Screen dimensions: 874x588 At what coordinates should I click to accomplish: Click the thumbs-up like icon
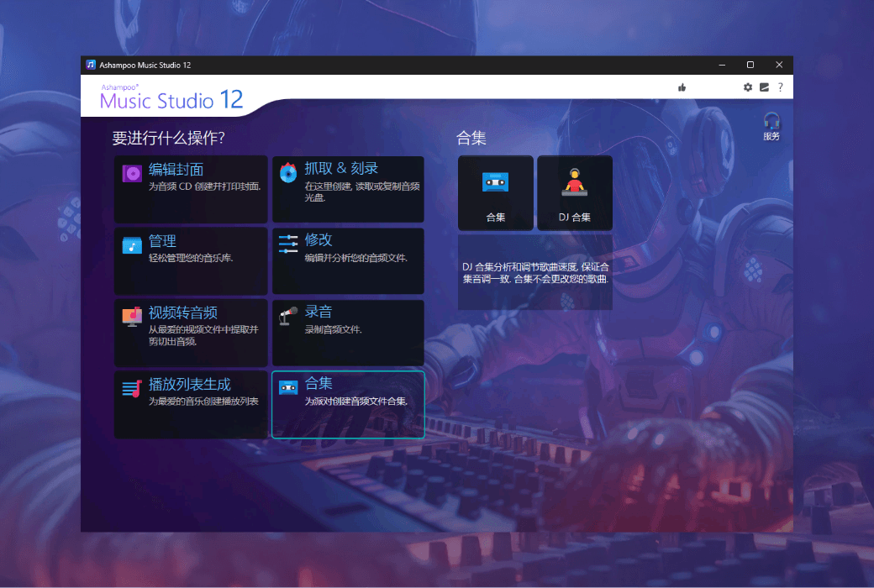(x=682, y=87)
